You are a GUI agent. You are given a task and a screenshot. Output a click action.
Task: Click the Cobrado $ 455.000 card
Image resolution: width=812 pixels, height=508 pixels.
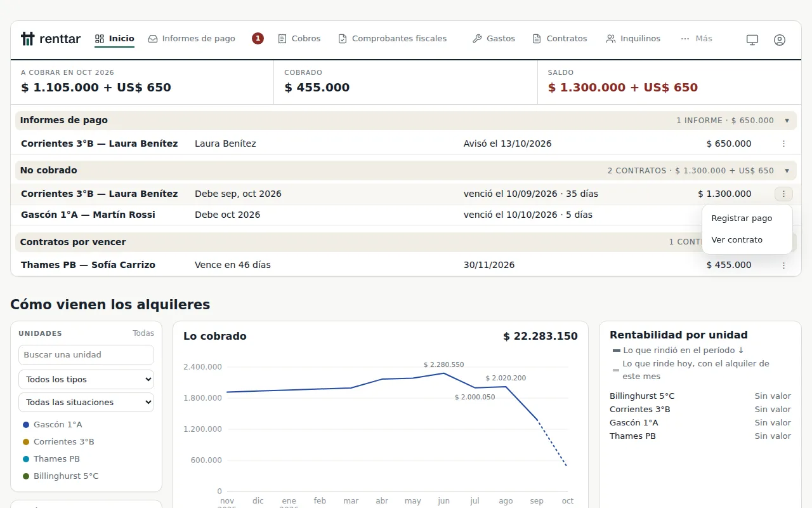405,82
